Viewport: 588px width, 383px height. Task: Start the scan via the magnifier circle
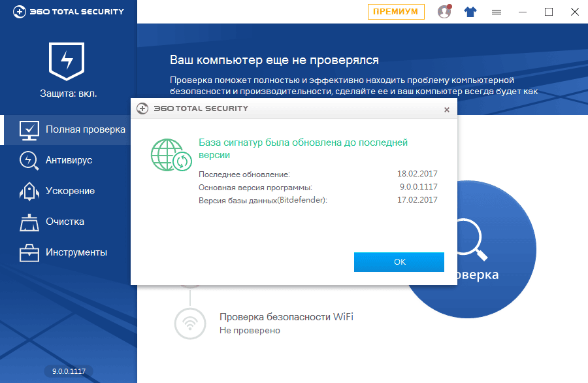click(x=467, y=249)
